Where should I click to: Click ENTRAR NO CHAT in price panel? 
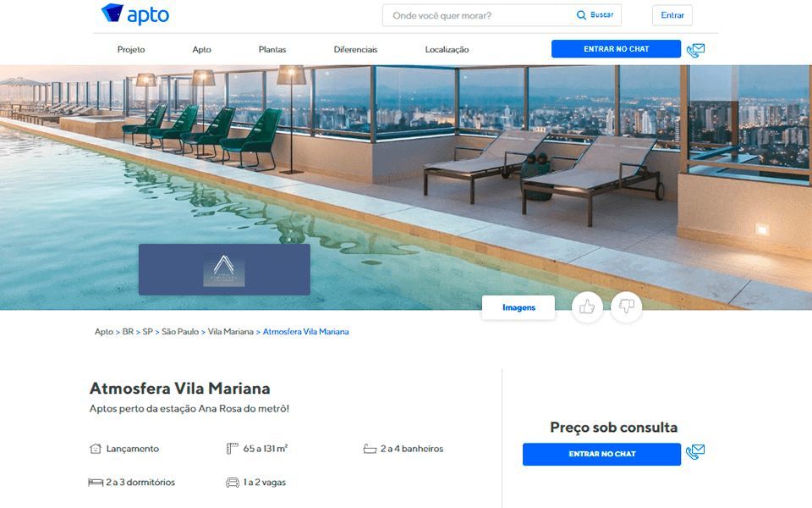[x=601, y=454]
